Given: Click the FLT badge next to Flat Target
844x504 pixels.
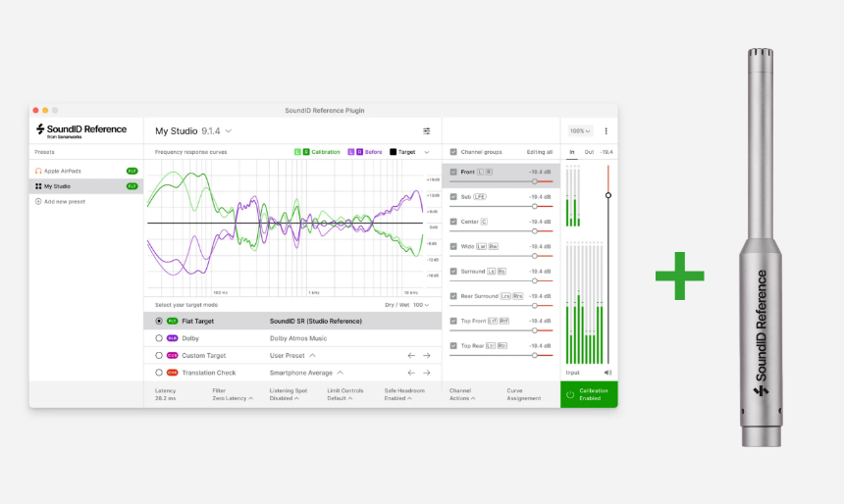Looking at the screenshot, I should point(173,321).
